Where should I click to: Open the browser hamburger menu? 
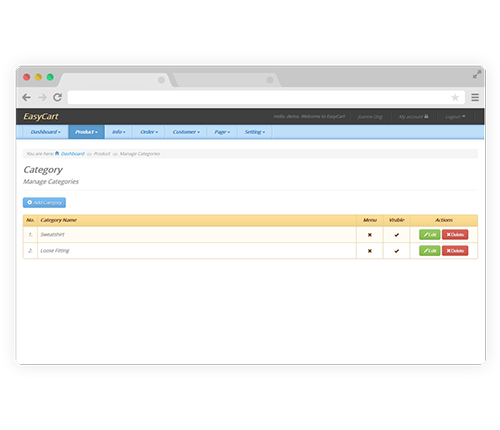click(475, 97)
